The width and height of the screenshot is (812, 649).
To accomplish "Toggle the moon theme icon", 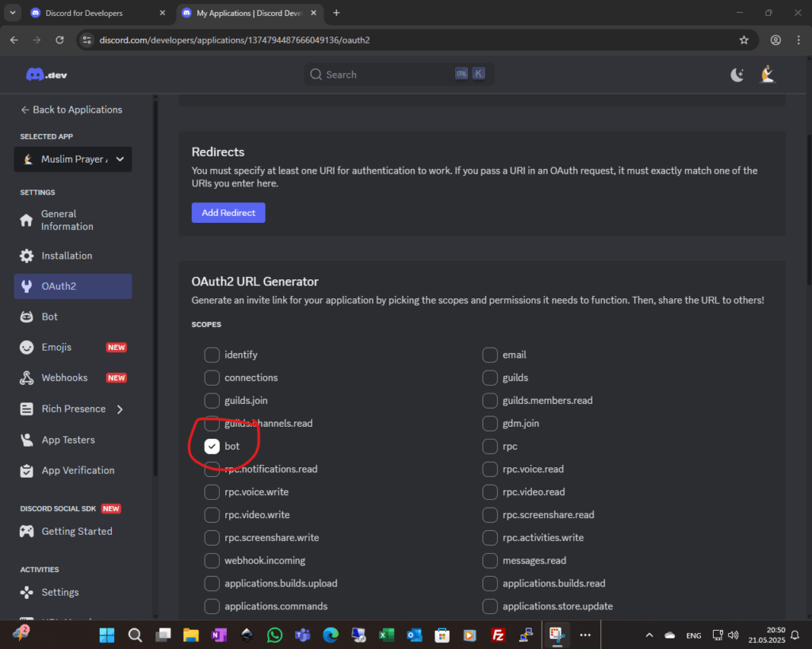I will tap(737, 75).
